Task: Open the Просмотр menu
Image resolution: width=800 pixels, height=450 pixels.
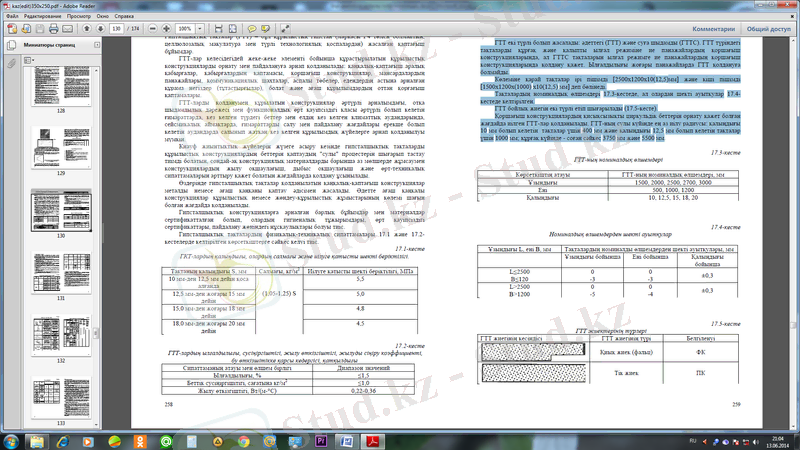Action: [x=89, y=17]
